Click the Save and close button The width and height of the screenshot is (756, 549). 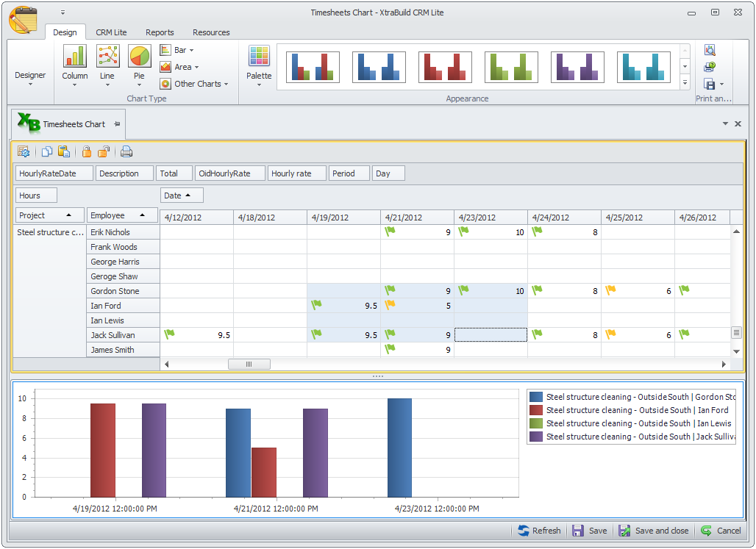click(x=654, y=531)
